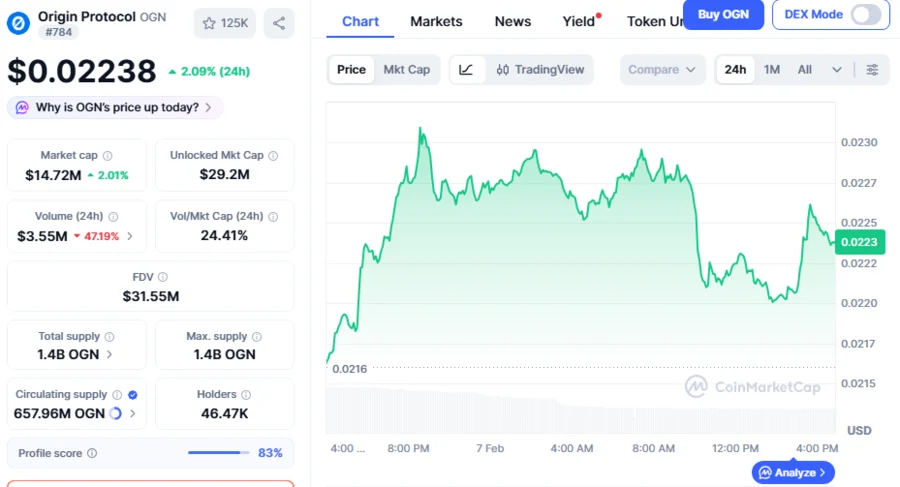Expand more time range options chevron
Viewport: 900px width, 487px height.
coord(837,70)
